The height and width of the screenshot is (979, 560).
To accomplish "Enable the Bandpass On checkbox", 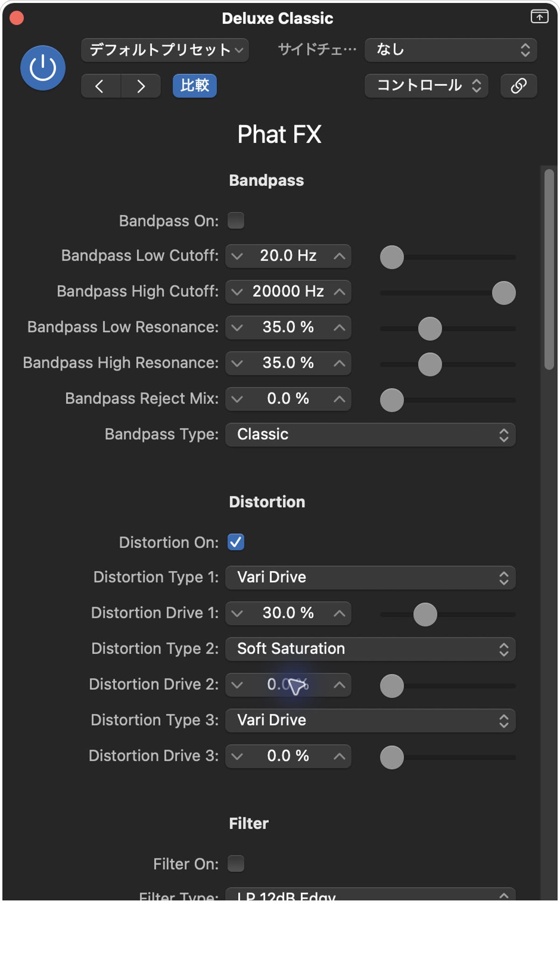I will tap(236, 221).
